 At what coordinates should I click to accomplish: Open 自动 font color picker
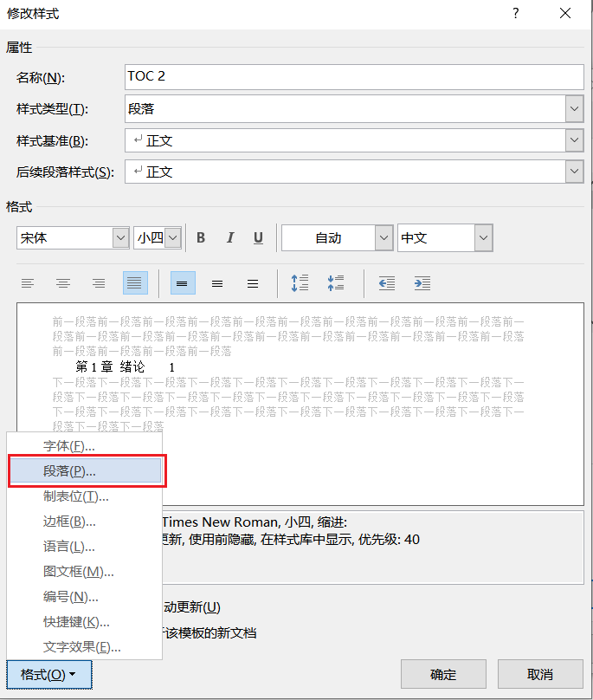pos(384,238)
